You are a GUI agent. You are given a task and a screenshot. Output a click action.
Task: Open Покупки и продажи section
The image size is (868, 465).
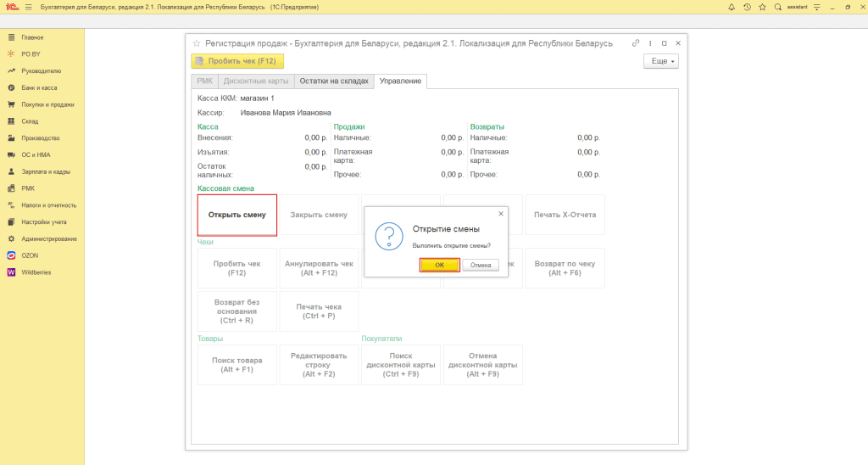click(x=47, y=104)
